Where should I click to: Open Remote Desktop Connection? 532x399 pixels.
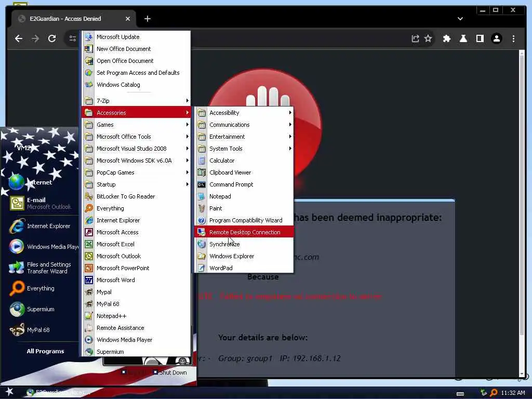tap(244, 232)
